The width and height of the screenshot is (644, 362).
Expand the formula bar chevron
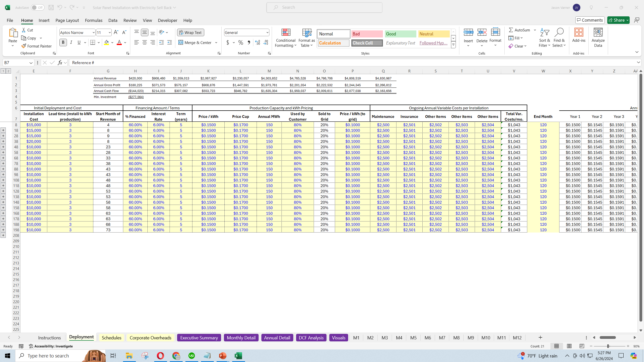click(638, 62)
